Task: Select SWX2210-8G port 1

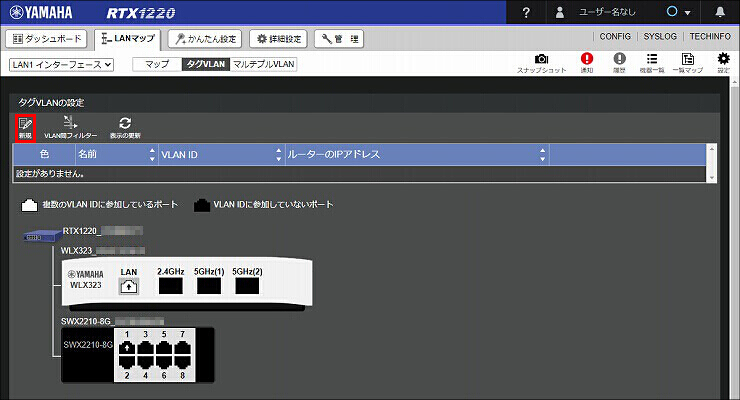Action: pyautogui.click(x=127, y=348)
